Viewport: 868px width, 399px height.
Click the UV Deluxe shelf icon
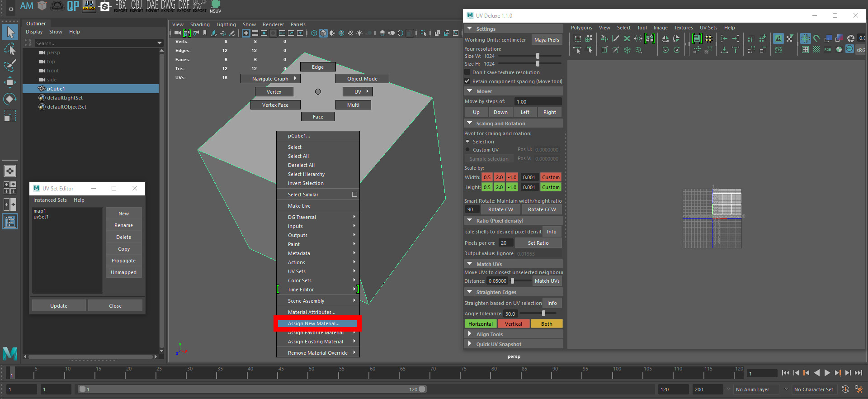[x=89, y=6]
